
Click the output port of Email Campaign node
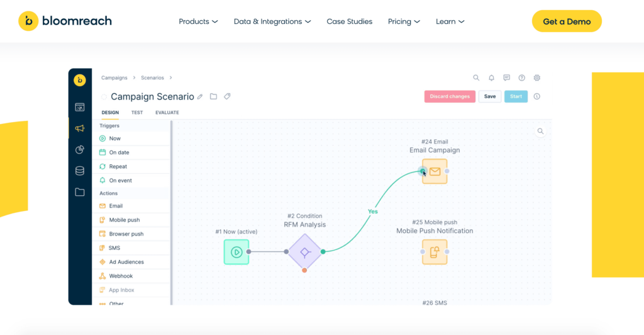(x=447, y=171)
